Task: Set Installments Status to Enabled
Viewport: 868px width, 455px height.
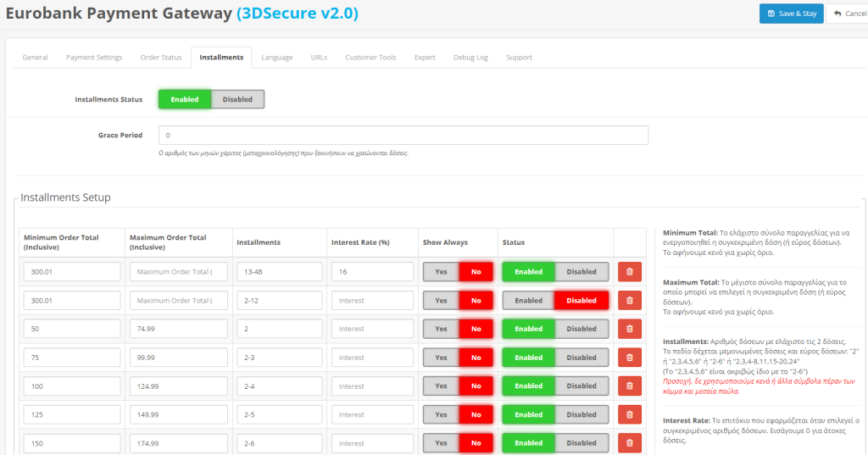Action: tap(184, 99)
